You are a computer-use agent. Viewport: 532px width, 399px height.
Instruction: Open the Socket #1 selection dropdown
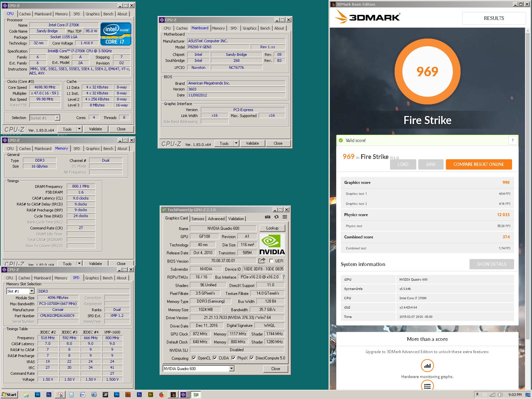coord(57,118)
